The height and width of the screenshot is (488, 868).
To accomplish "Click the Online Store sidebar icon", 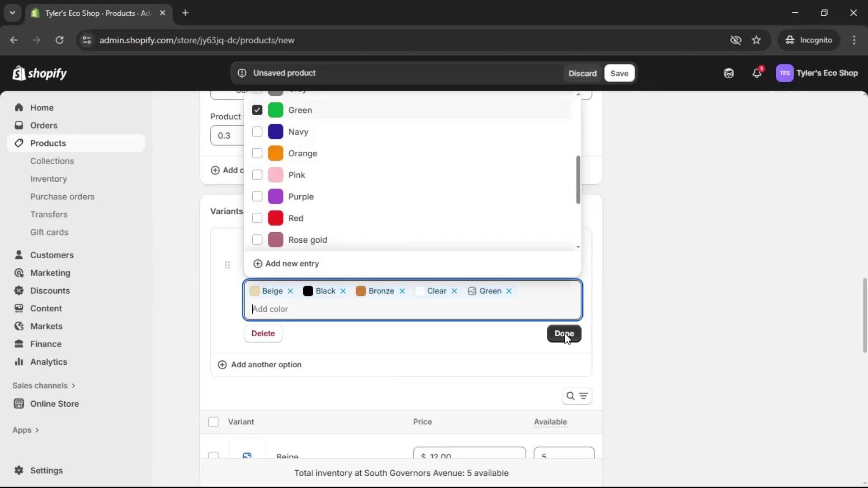I will [19, 404].
